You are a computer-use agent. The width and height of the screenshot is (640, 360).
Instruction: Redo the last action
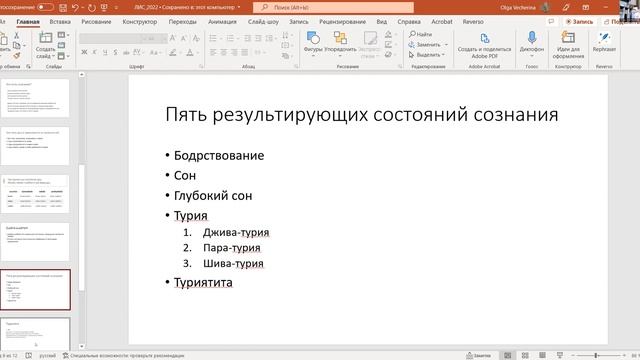pos(91,7)
